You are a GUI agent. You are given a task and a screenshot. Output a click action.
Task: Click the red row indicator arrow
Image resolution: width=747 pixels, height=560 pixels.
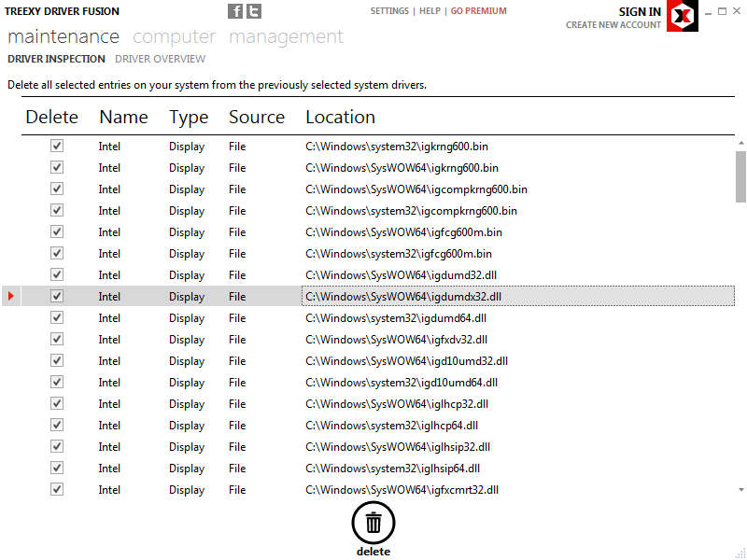(x=11, y=296)
